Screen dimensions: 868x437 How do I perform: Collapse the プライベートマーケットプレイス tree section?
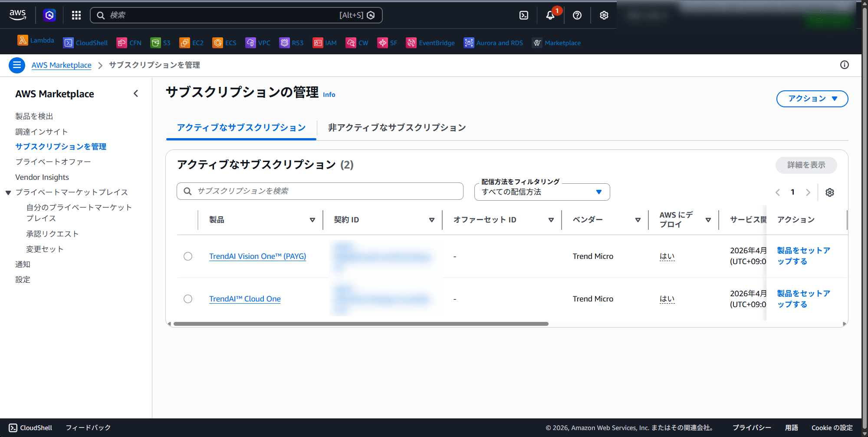[x=8, y=192]
